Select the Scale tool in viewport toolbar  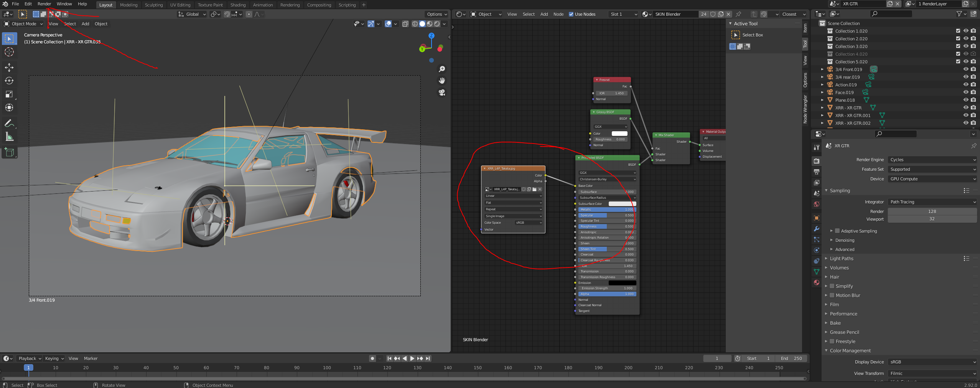[x=9, y=94]
